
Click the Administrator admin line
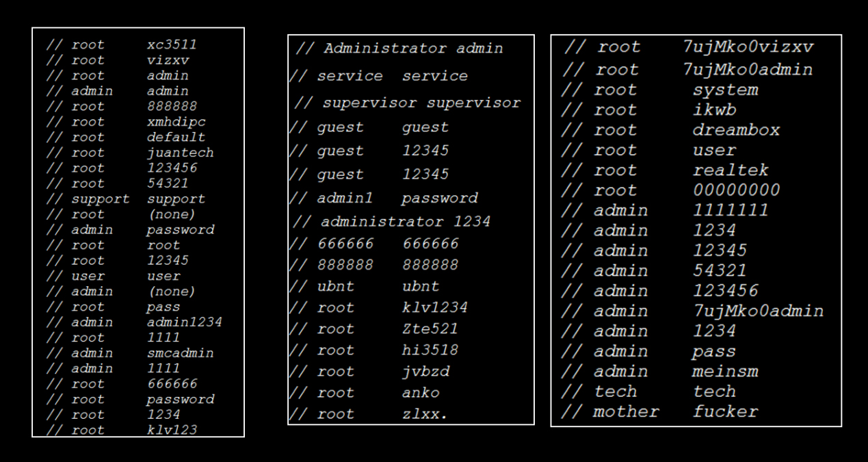[x=400, y=49]
